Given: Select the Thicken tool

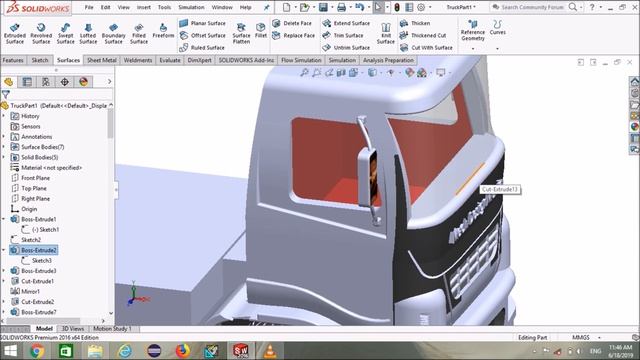Looking at the screenshot, I should [x=415, y=23].
